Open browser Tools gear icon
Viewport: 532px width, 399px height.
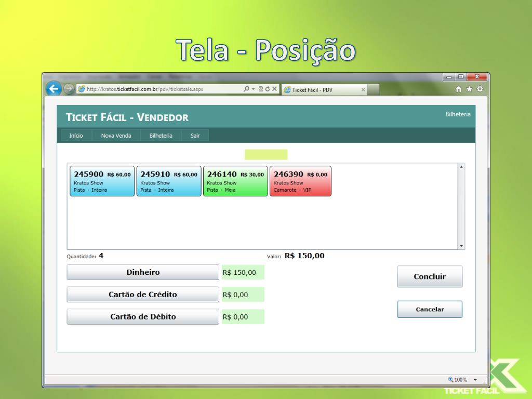click(480, 89)
